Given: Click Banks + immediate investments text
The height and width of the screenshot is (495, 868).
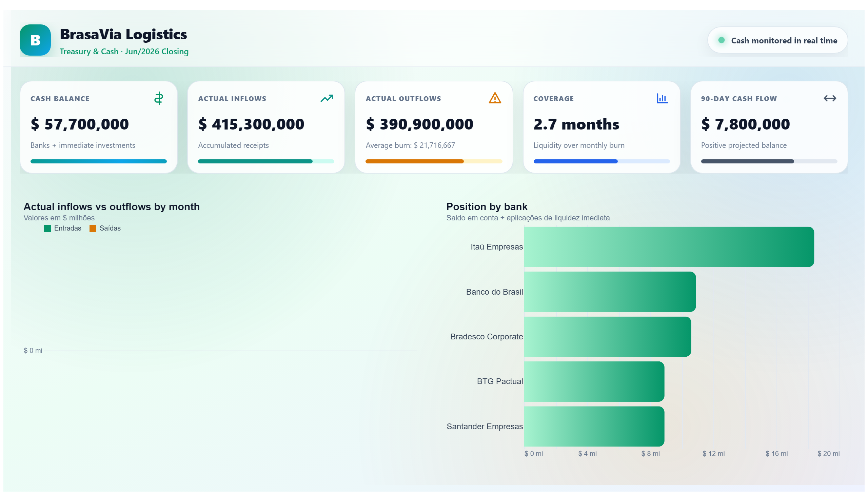Looking at the screenshot, I should [83, 145].
